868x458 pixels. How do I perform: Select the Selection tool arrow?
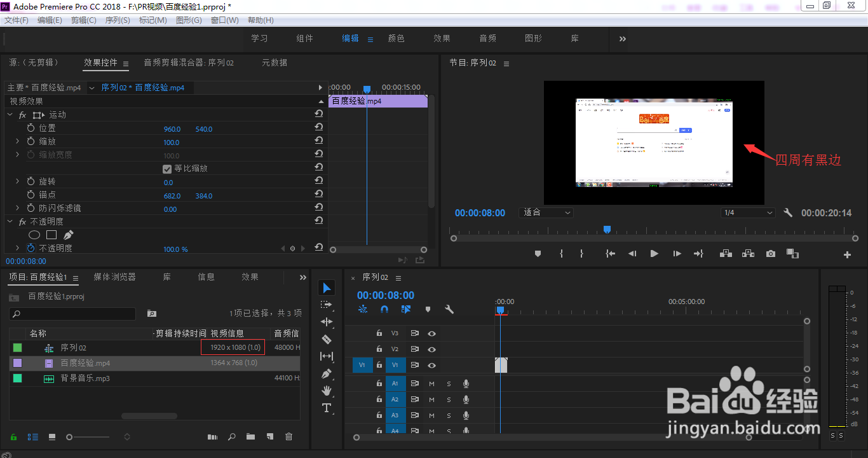point(327,288)
